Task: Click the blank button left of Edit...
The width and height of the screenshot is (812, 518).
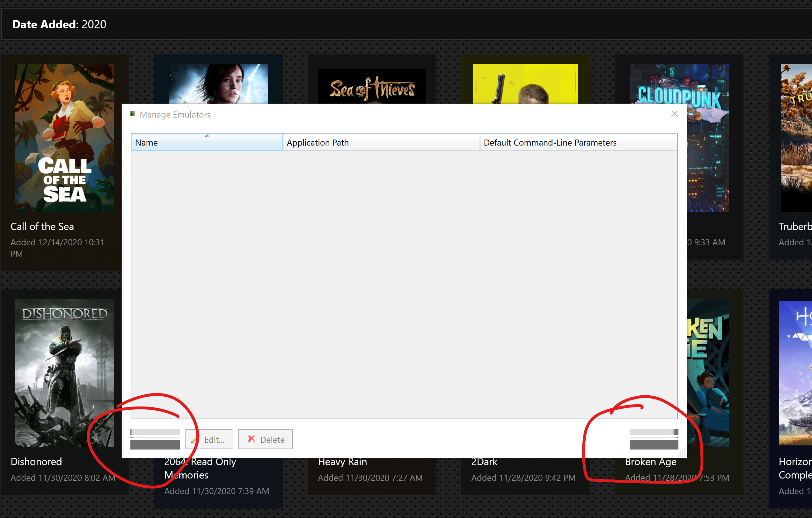Action: pyautogui.click(x=155, y=439)
